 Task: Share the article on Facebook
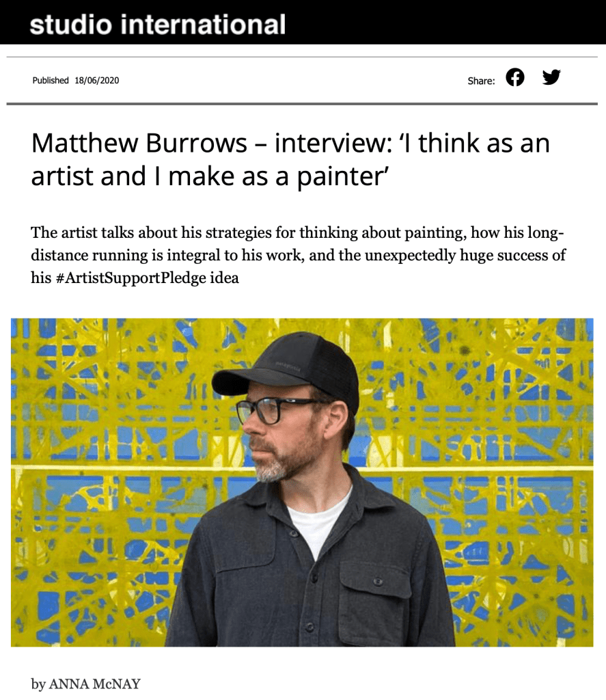[x=515, y=77]
